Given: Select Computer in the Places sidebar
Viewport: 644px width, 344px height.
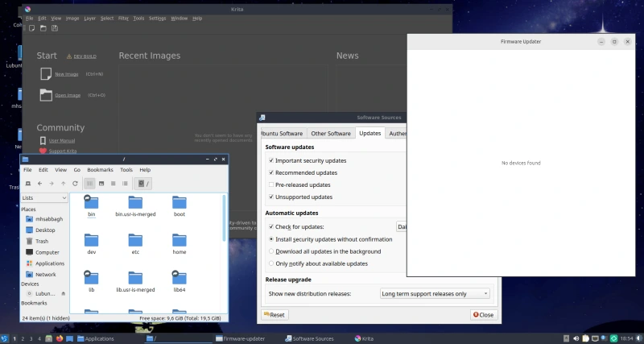Looking at the screenshot, I should (47, 252).
